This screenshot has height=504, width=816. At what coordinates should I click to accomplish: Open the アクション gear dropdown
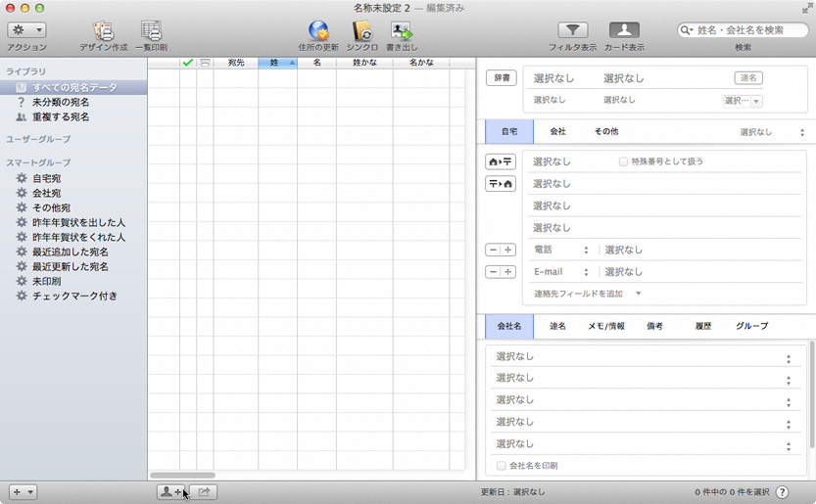click(26, 30)
